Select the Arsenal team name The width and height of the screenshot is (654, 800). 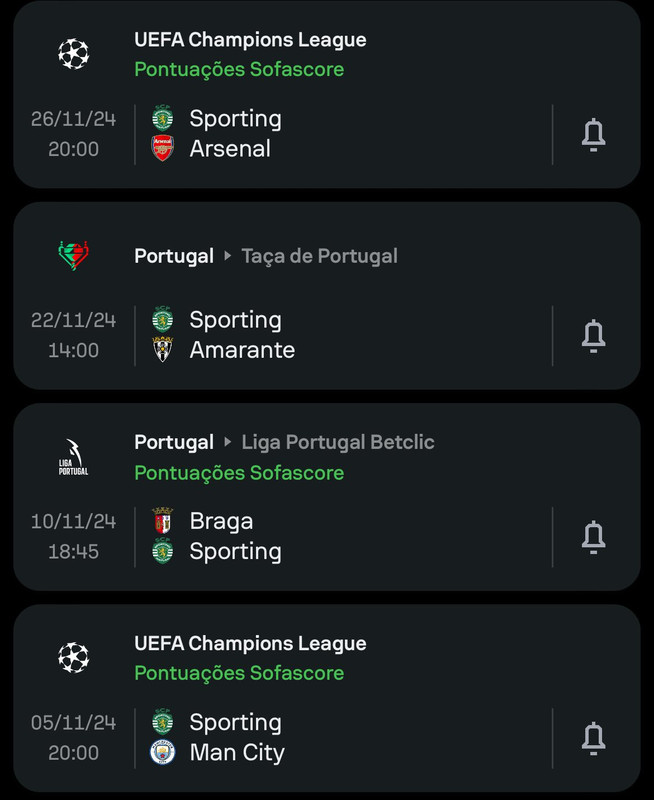coord(230,148)
